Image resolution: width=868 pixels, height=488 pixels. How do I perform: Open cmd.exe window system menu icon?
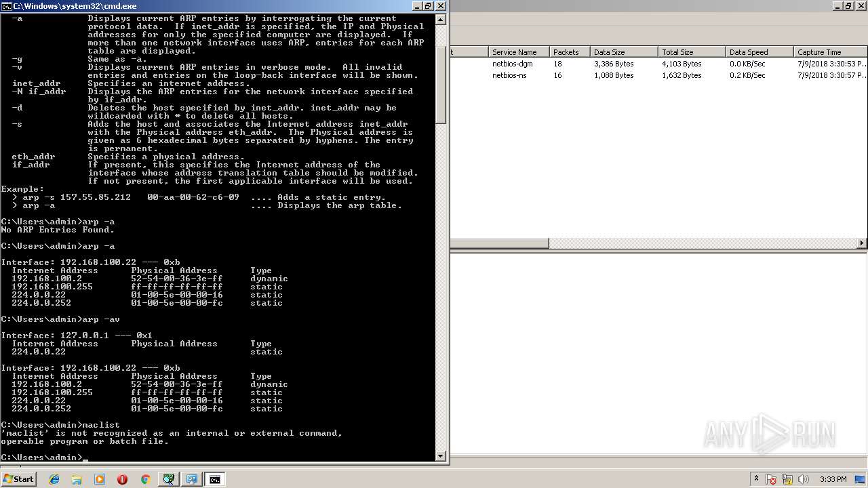6,6
